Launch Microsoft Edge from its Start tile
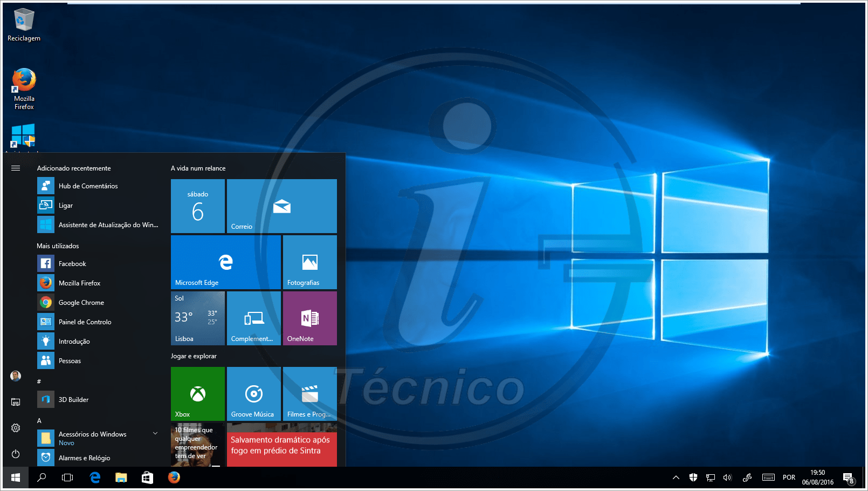Image resolution: width=868 pixels, height=491 pixels. [225, 262]
